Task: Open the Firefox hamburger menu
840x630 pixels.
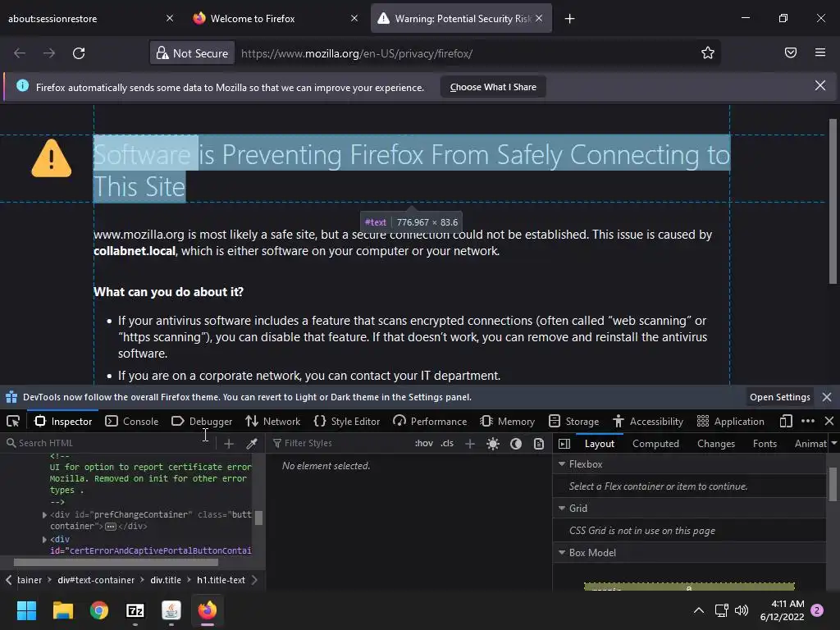Action: 820,52
